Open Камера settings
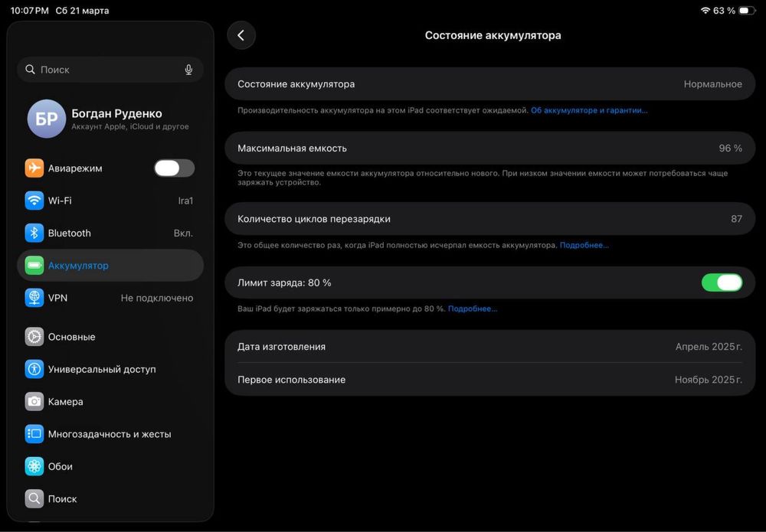 pyautogui.click(x=110, y=402)
